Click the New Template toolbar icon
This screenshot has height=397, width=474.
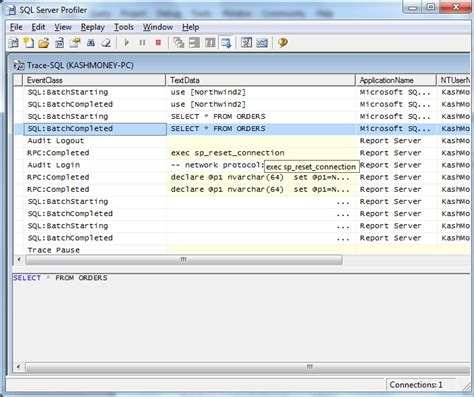point(28,43)
